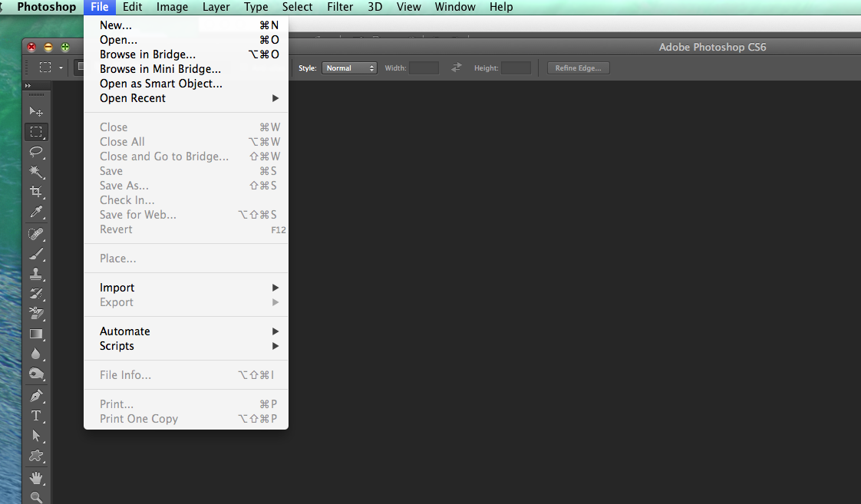Choose Browse in Bridge...

click(x=186, y=54)
